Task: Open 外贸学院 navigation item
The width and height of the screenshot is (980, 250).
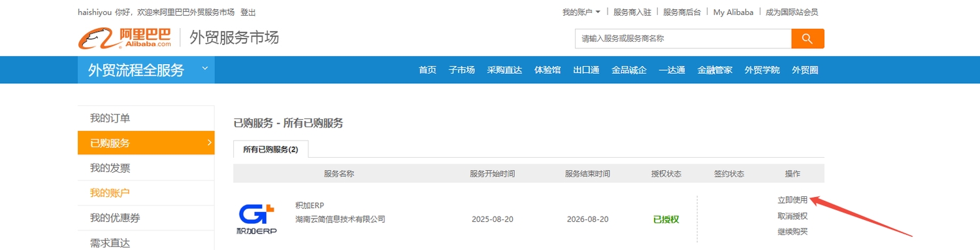Action: click(762, 70)
